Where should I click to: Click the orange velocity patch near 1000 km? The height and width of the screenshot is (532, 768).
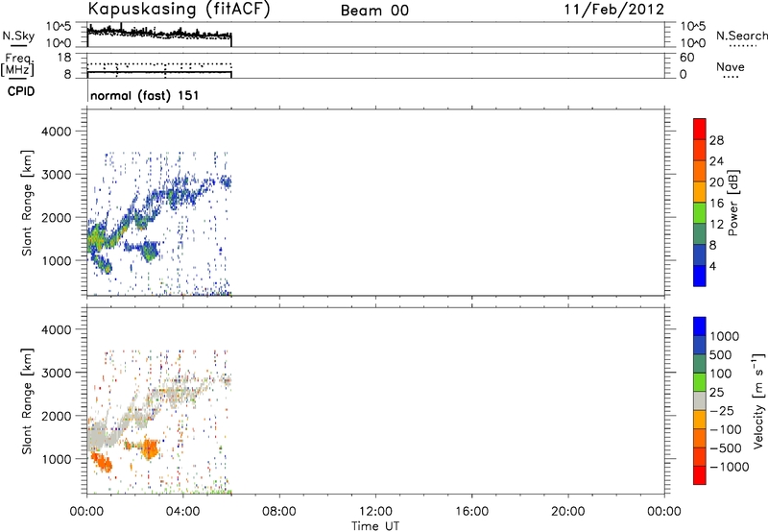pos(150,449)
